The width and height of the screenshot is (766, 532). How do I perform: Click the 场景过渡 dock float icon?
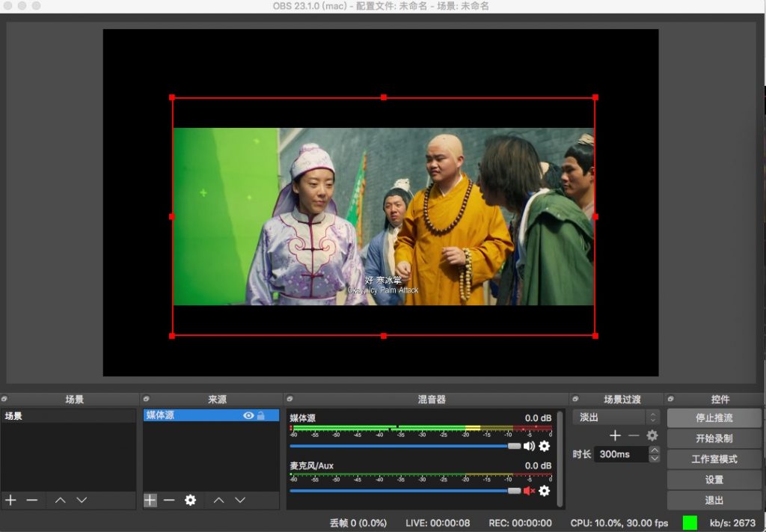click(x=575, y=399)
